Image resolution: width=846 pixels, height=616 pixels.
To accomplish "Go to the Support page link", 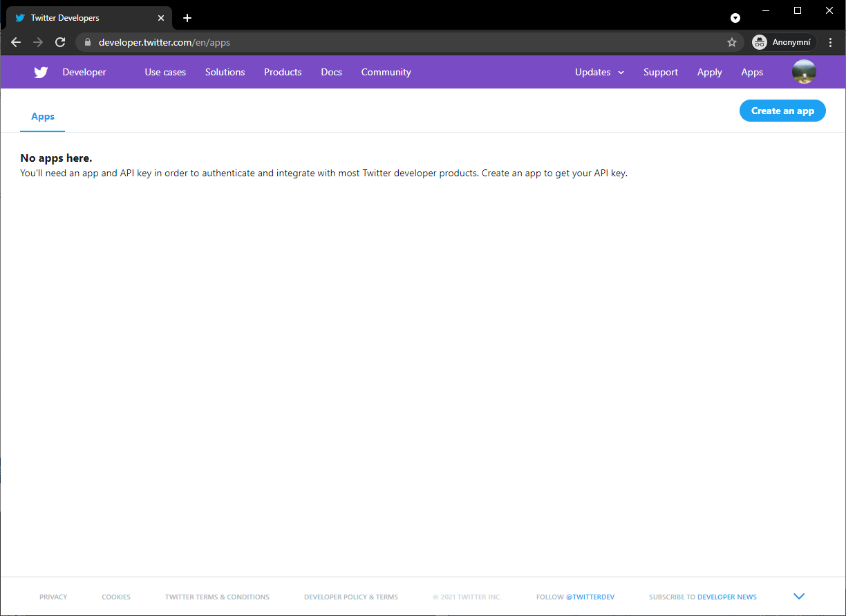I will pyautogui.click(x=661, y=72).
